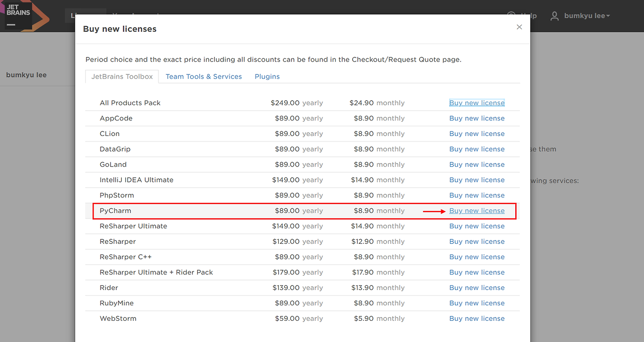
Task: Select the PyCharm product name
Action: point(115,211)
